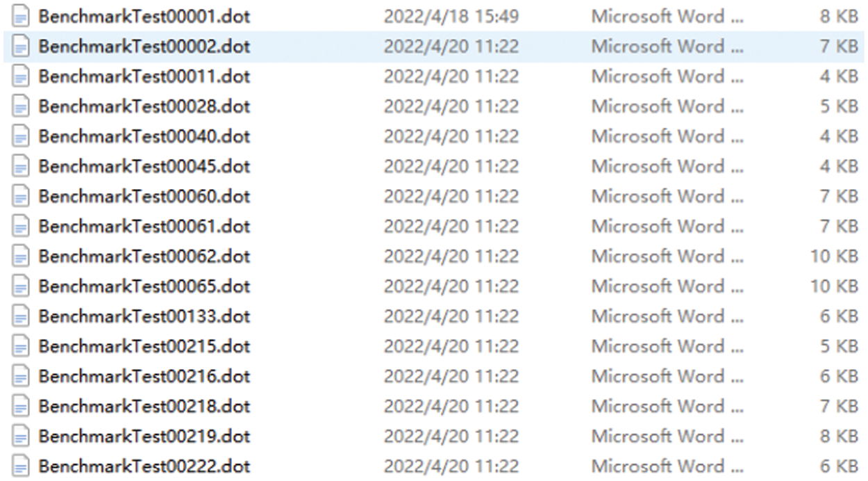Click the file icon beside BenchmarkTest00001.dot
The width and height of the screenshot is (868, 481).
22,17
